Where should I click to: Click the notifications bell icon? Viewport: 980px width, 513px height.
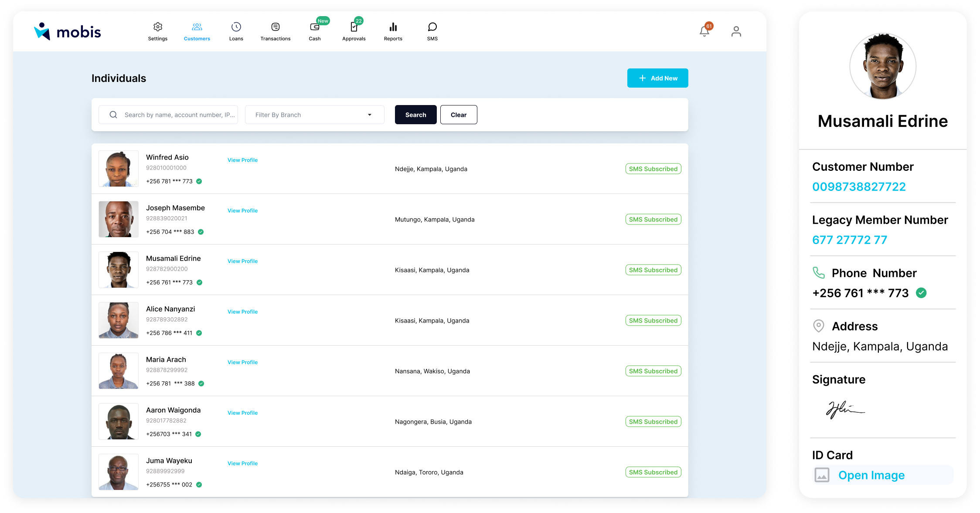704,31
